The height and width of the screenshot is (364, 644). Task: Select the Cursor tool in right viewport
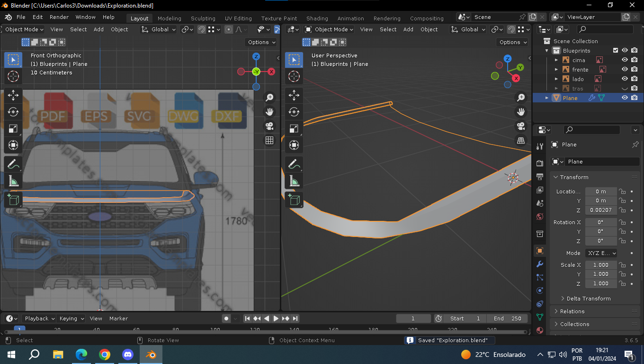tap(294, 76)
